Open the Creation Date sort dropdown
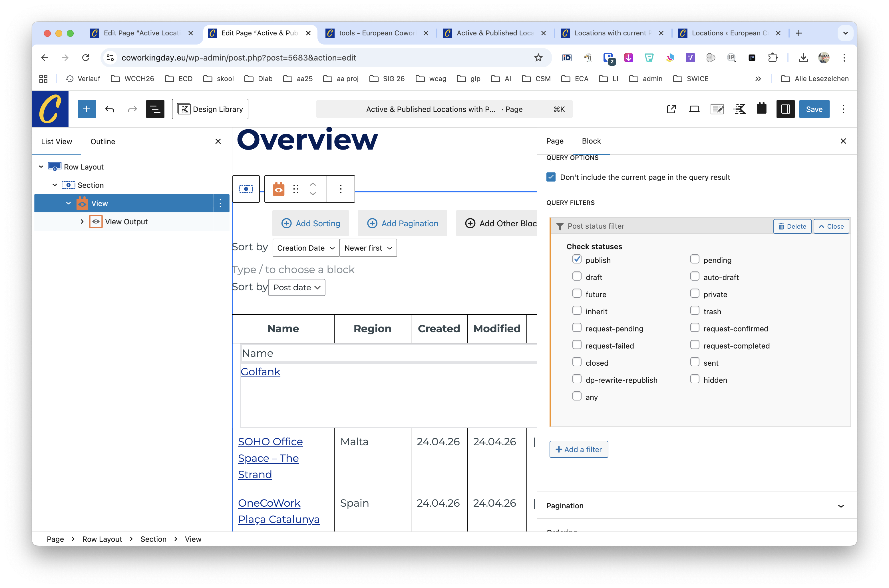The image size is (889, 588). pos(306,248)
